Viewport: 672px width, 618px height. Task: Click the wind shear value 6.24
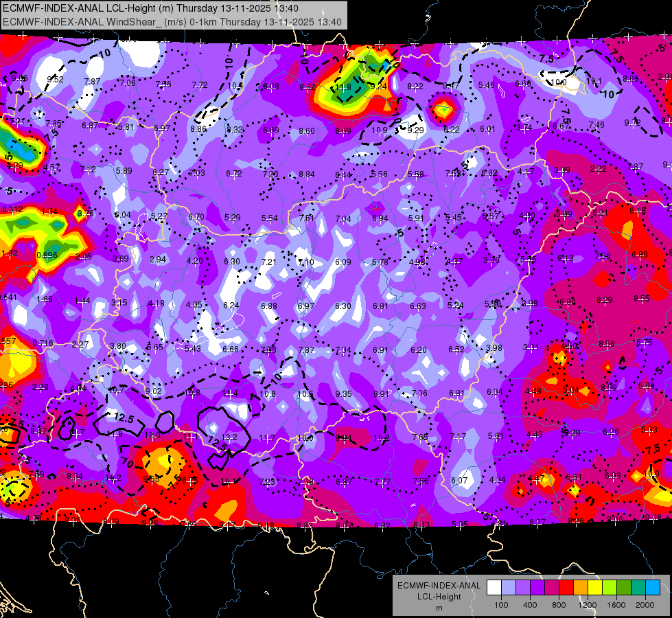pos(231,306)
